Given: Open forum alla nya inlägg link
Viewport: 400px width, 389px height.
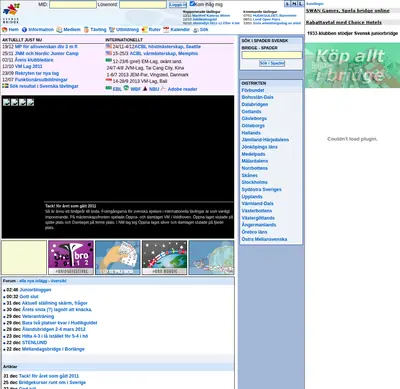Looking at the screenshot, I should pos(33,281).
